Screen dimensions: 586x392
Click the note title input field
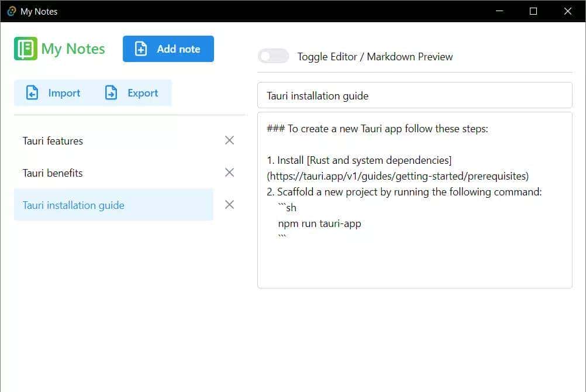point(414,95)
